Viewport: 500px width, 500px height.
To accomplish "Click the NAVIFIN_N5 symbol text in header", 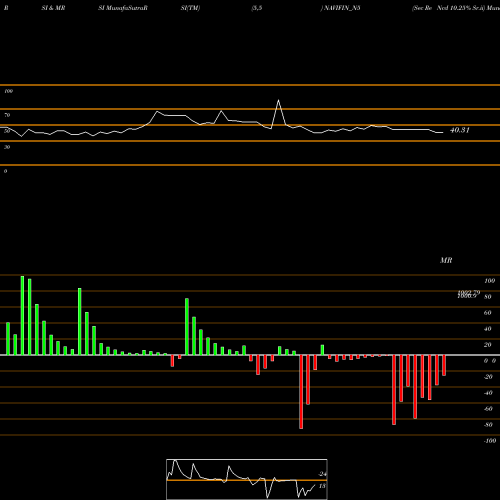I will (342, 8).
